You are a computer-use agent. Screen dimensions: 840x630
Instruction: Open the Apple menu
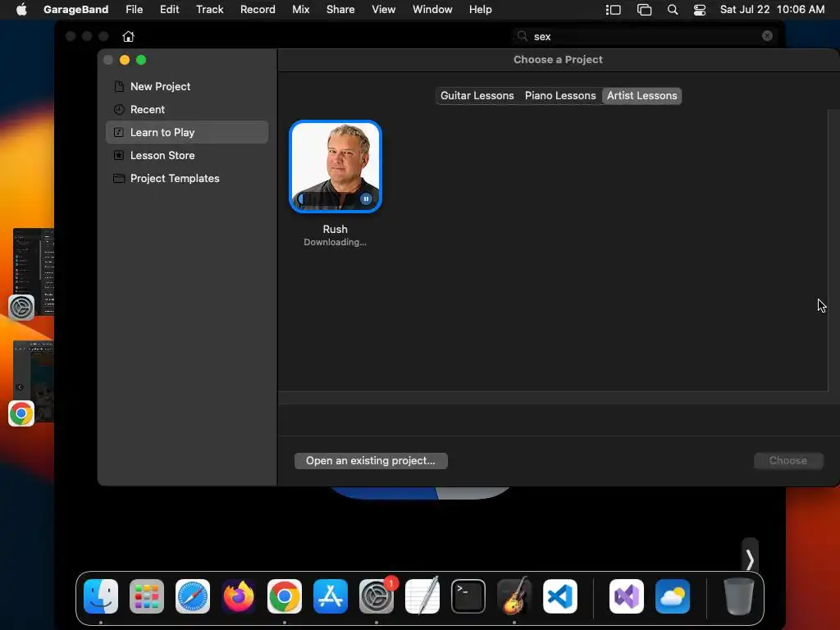21,10
